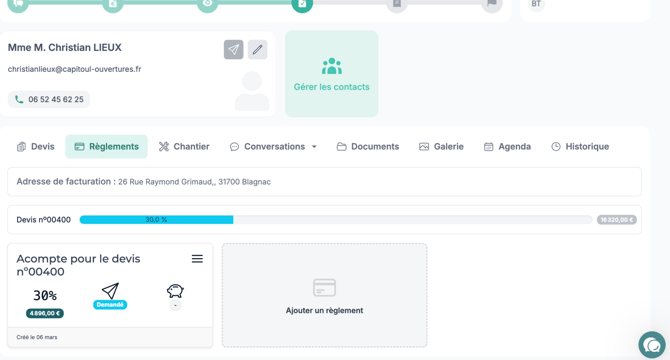Click the paper plane icon above Demandé
Image resolution: width=670 pixels, height=360 pixels.
click(x=110, y=291)
